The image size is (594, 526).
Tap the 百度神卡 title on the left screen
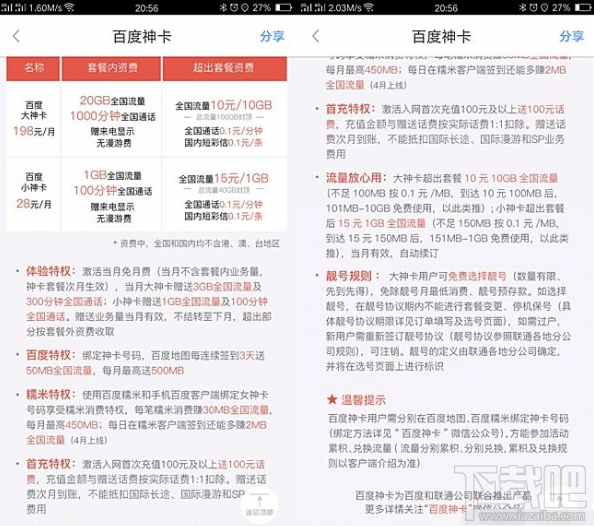(142, 37)
